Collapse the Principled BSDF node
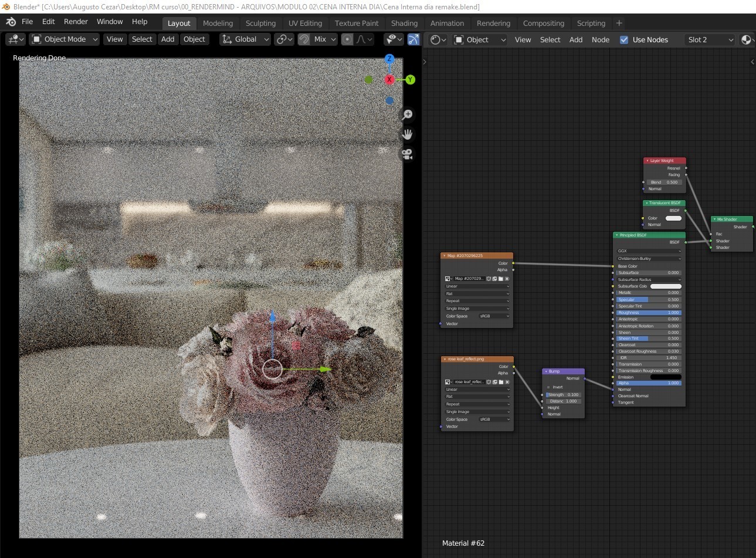The image size is (756, 558). point(617,235)
